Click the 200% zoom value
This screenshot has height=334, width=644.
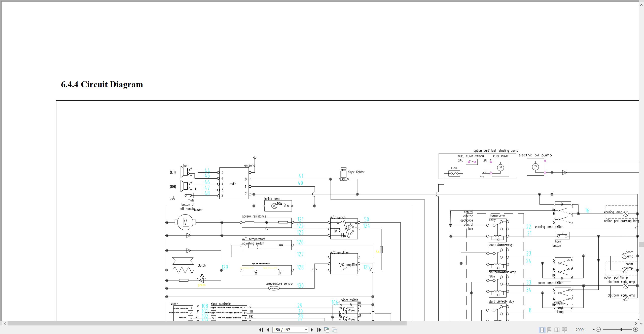point(580,330)
